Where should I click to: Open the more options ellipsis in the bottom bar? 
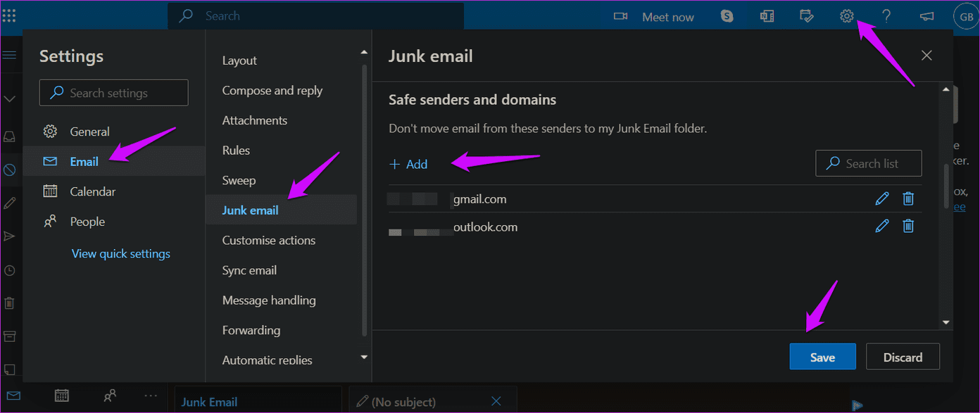pos(151,395)
